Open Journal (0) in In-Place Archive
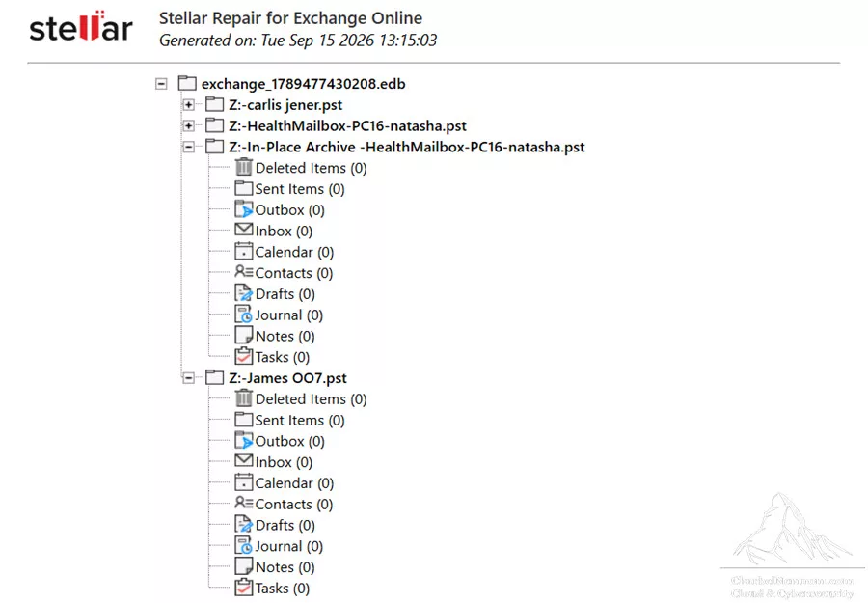Viewport: 868px width, 603px height. click(x=289, y=315)
